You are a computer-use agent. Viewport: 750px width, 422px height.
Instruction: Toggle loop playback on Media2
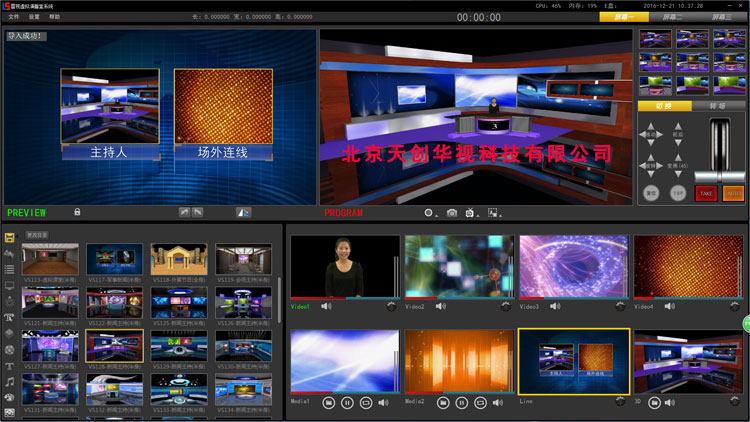click(x=479, y=402)
